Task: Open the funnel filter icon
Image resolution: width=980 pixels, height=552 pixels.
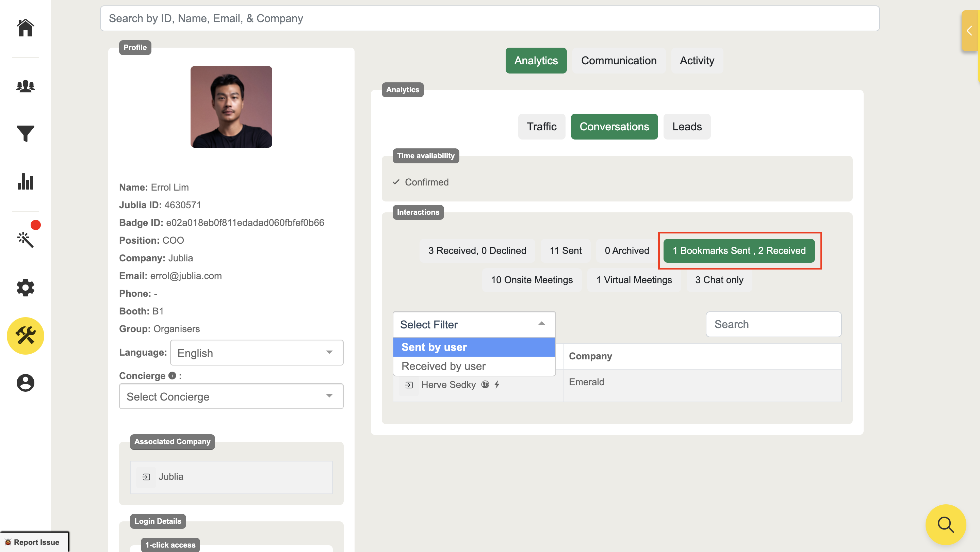Action: coord(25,133)
